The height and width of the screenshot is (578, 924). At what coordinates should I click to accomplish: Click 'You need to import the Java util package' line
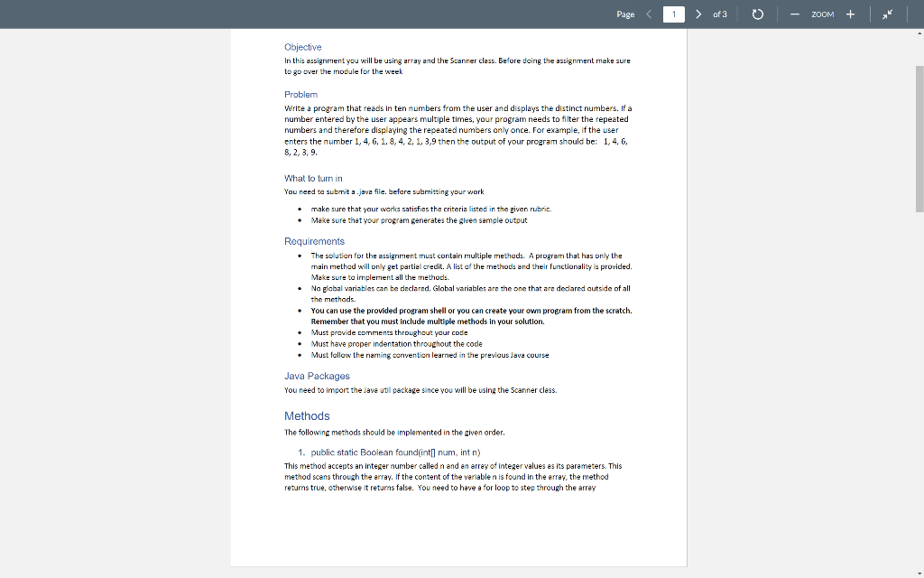point(420,390)
